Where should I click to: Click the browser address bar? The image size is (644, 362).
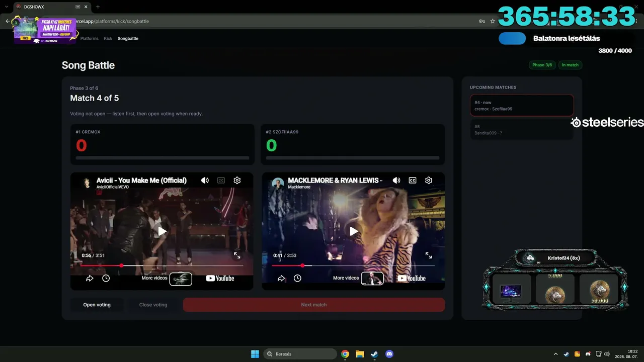272,21
